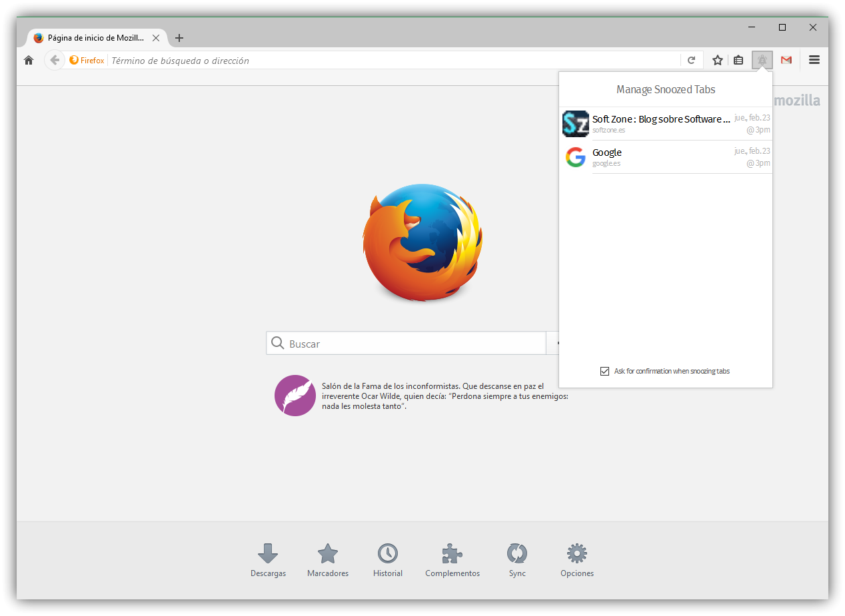This screenshot has height=616, width=845.
Task: Click the softzone.es domain text
Action: point(608,130)
